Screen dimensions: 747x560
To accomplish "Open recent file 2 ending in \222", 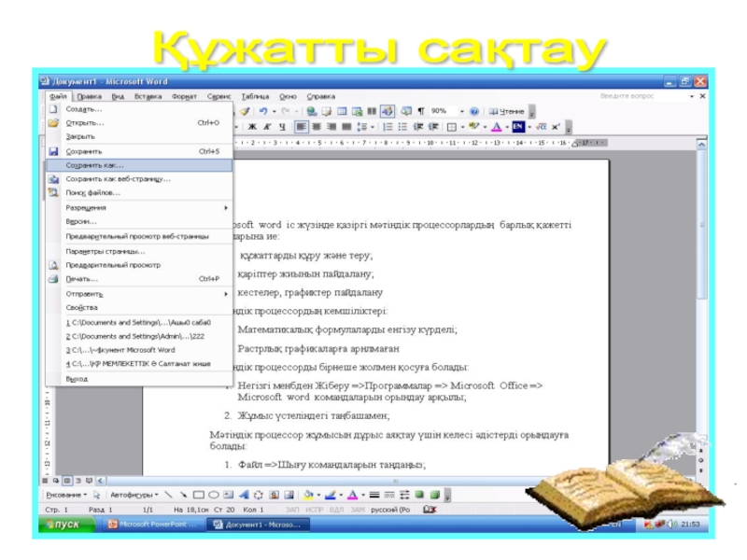I will tap(139, 336).
